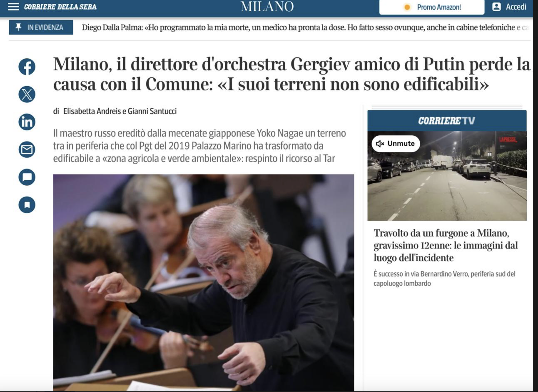
Task: Save article with bookmark icon
Action: pyautogui.click(x=27, y=205)
